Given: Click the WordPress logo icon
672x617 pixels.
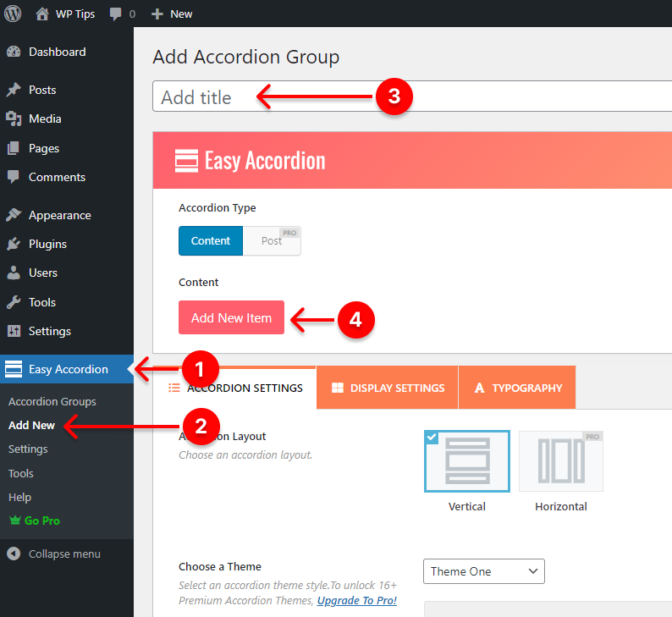Looking at the screenshot, I should pos(13,14).
